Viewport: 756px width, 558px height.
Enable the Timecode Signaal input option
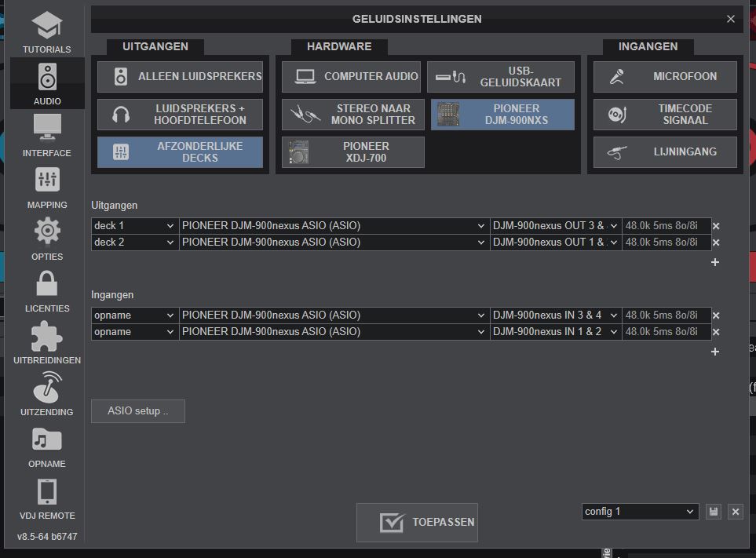pyautogui.click(x=665, y=115)
